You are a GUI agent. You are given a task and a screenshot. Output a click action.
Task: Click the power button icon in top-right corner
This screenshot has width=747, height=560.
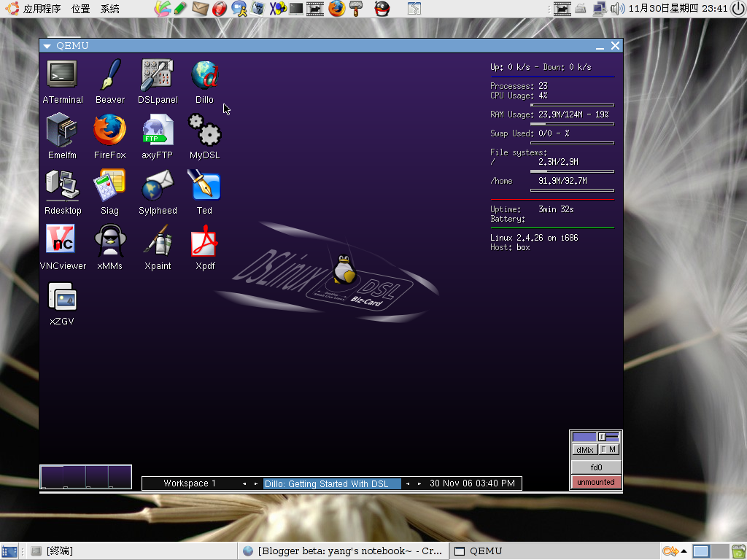pos(738,8)
